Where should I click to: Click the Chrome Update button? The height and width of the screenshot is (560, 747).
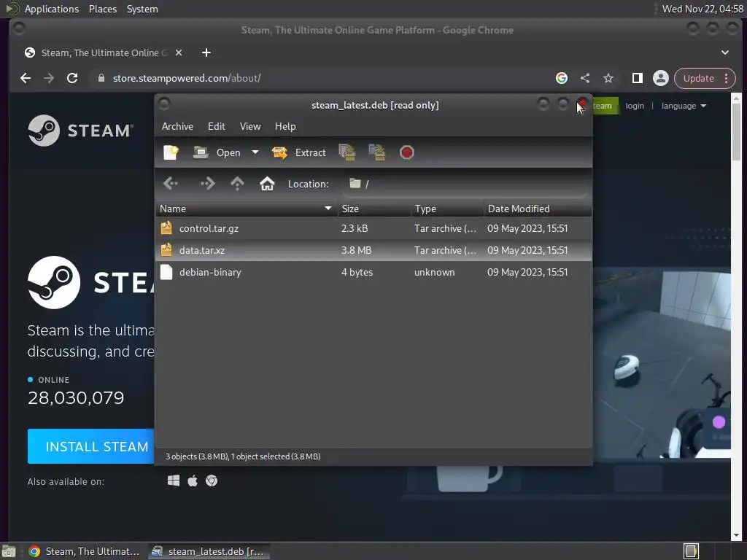[698, 78]
